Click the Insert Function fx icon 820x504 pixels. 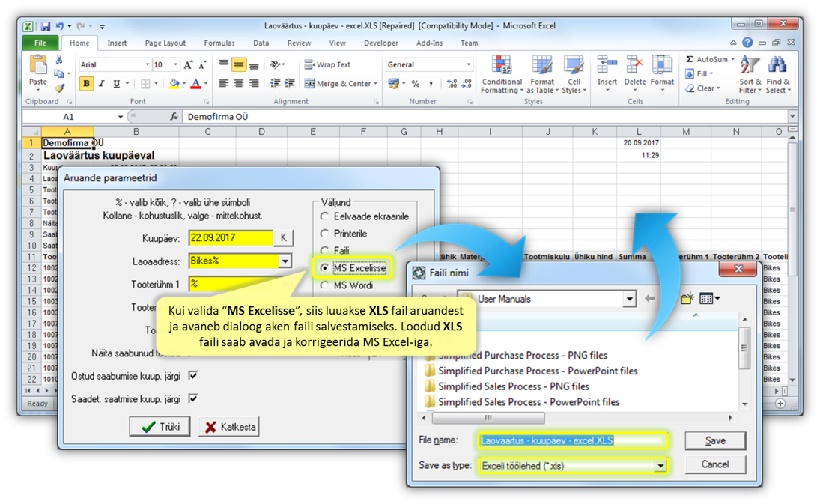(174, 117)
